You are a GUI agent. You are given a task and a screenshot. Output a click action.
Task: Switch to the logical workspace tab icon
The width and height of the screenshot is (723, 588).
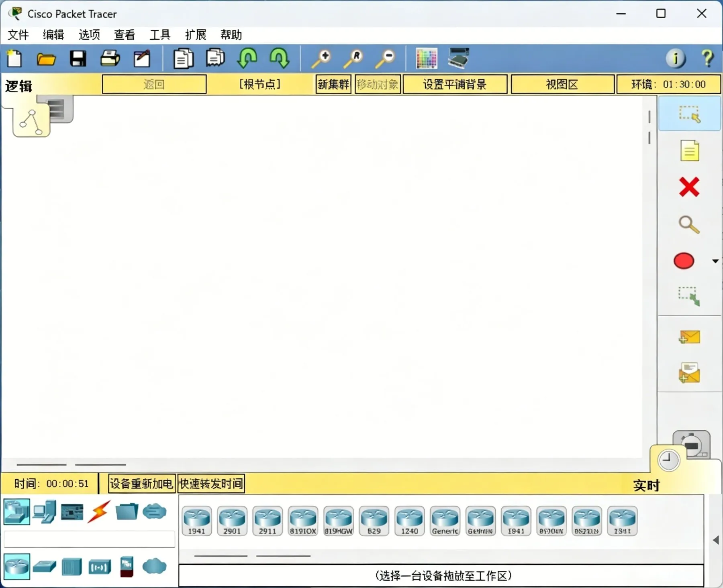31,121
